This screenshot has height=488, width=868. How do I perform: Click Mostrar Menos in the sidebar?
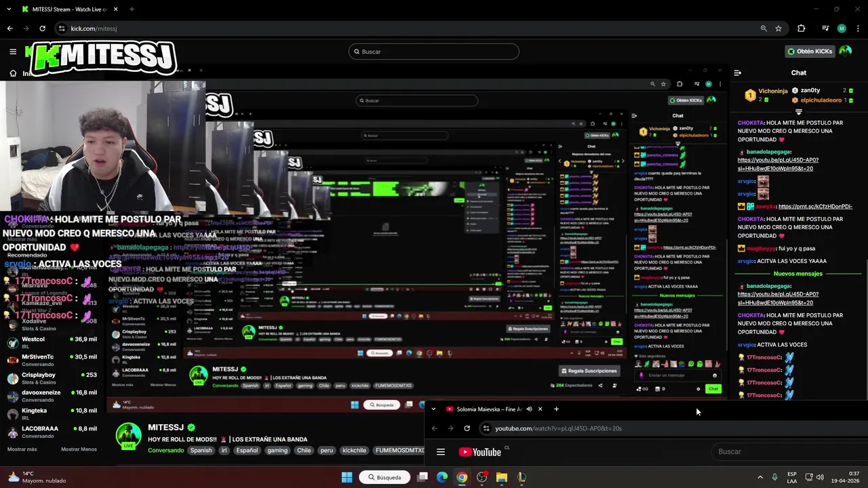pos(79,449)
